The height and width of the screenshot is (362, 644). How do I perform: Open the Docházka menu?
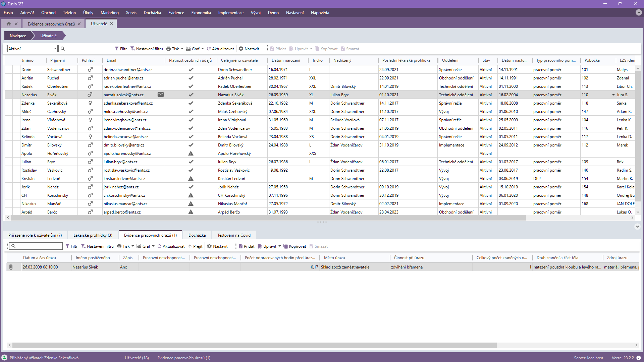click(152, 13)
